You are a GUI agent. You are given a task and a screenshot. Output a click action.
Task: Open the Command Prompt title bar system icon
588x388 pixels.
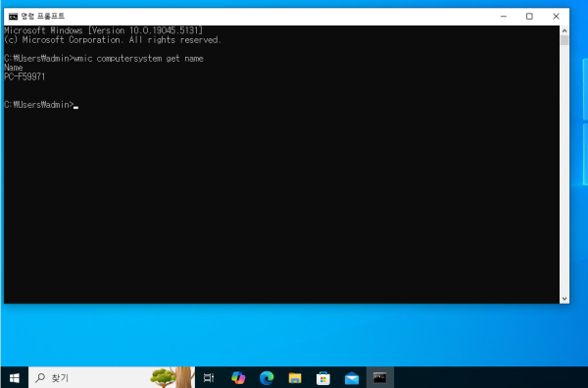pos(13,17)
